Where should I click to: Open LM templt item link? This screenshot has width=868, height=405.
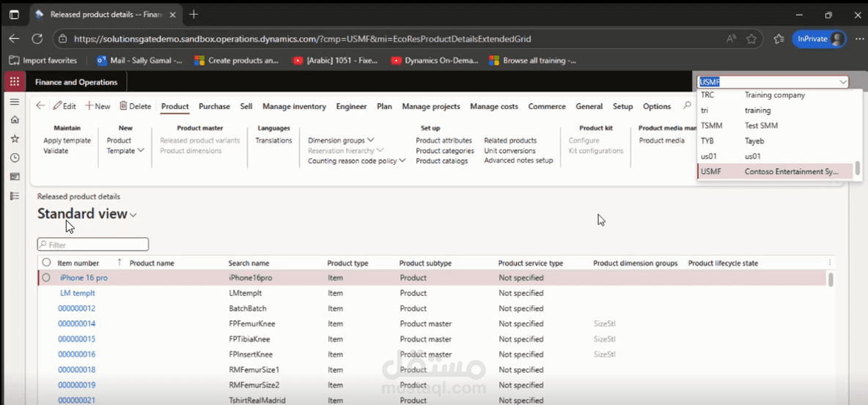pos(78,293)
